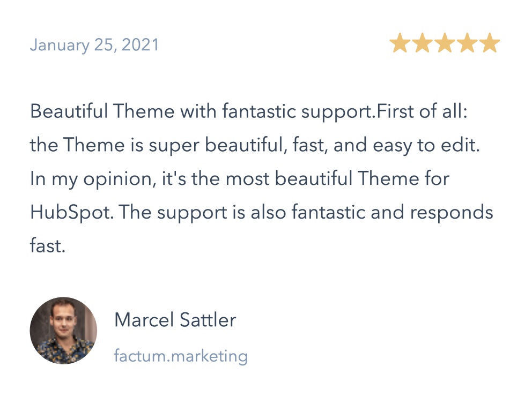Viewport: 532px width, 404px height.
Task: Click the fourth gold rating star
Action: pyautogui.click(x=468, y=43)
